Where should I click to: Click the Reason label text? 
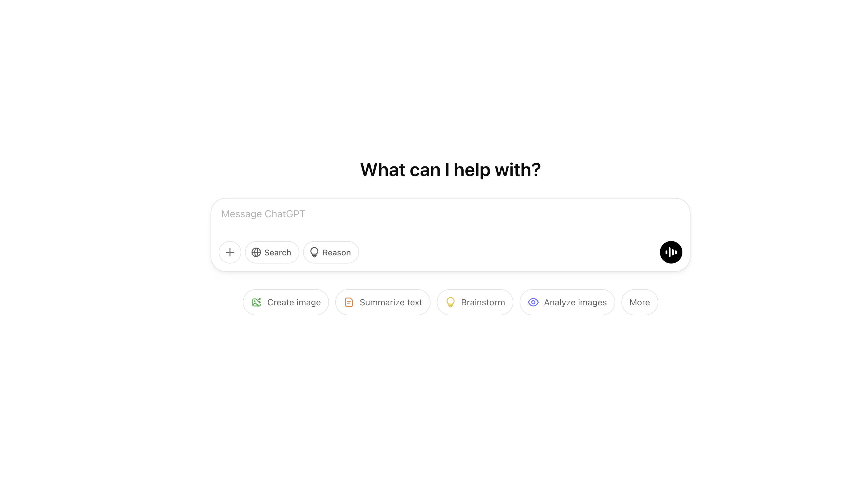337,253
